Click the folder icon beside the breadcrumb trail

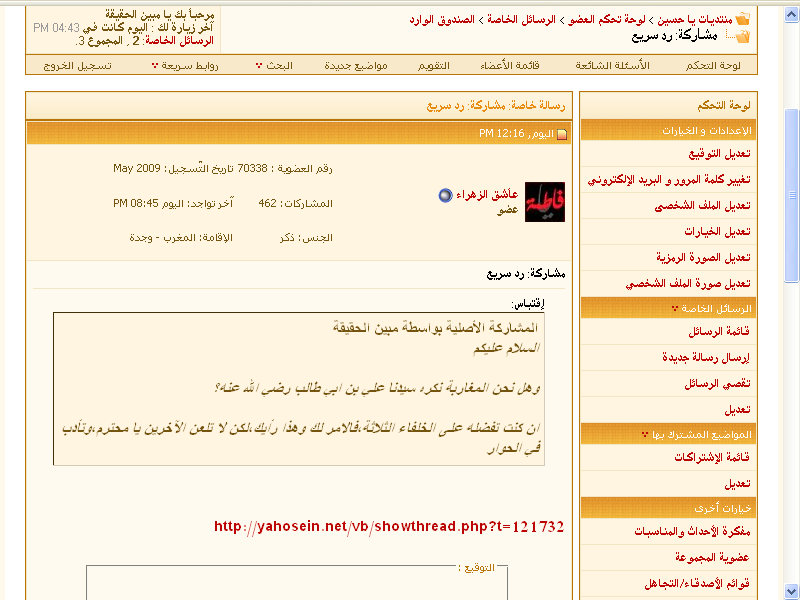743,19
